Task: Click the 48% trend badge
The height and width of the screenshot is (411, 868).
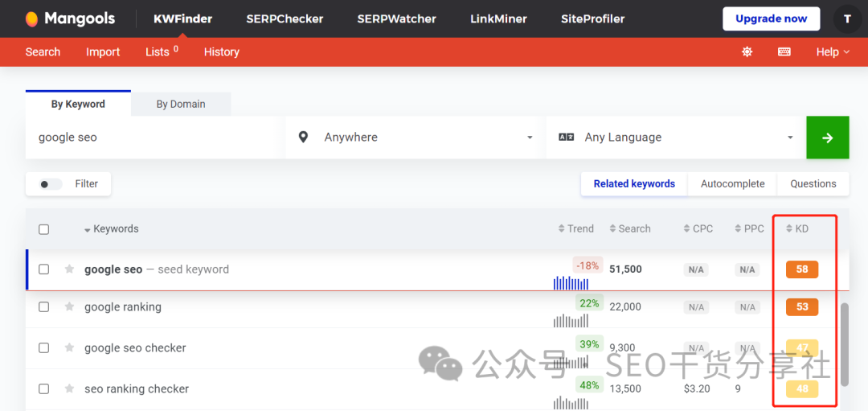Action: pyautogui.click(x=589, y=385)
